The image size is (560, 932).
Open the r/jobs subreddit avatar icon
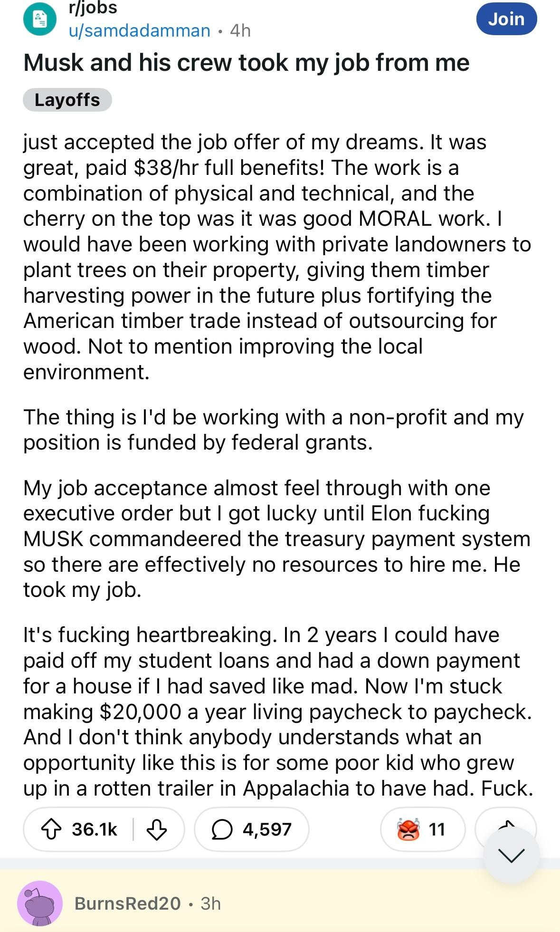(40, 19)
